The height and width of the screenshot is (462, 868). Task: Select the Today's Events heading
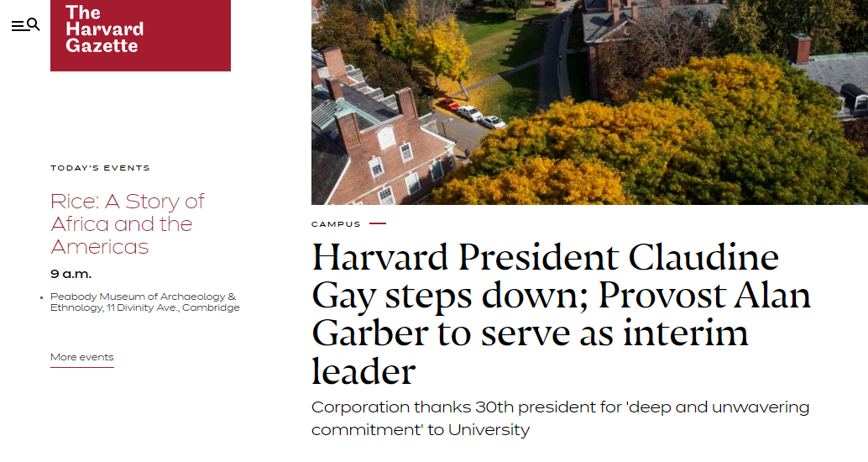tap(100, 168)
